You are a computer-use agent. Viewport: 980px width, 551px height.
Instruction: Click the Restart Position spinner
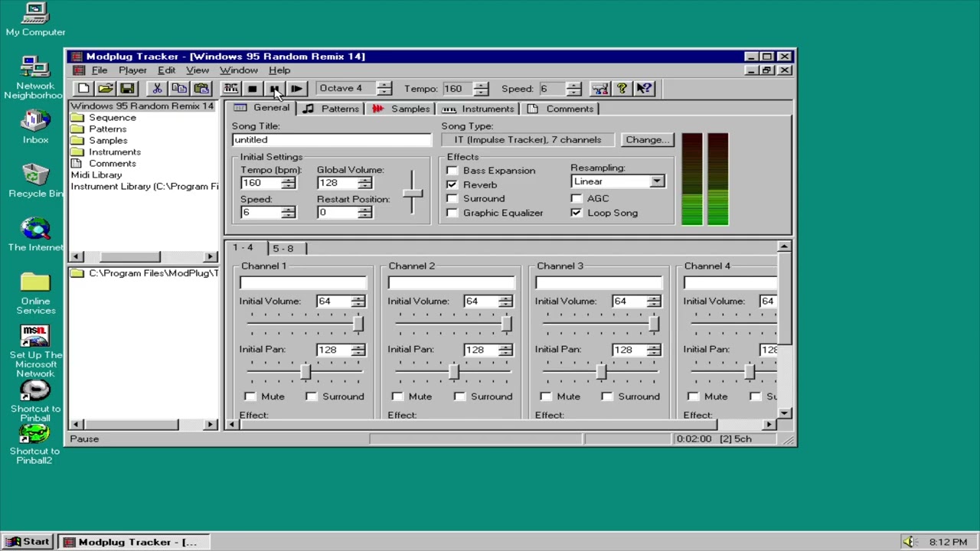coord(364,213)
